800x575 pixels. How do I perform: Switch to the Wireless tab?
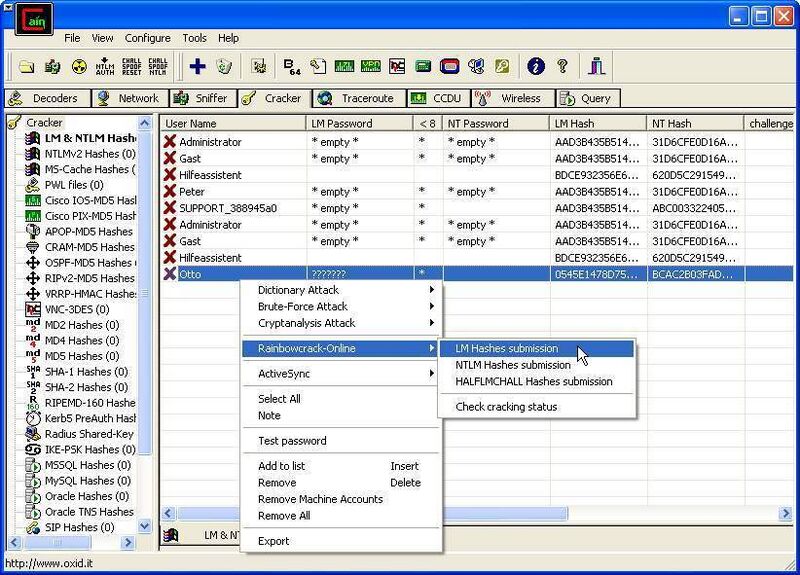[513, 98]
